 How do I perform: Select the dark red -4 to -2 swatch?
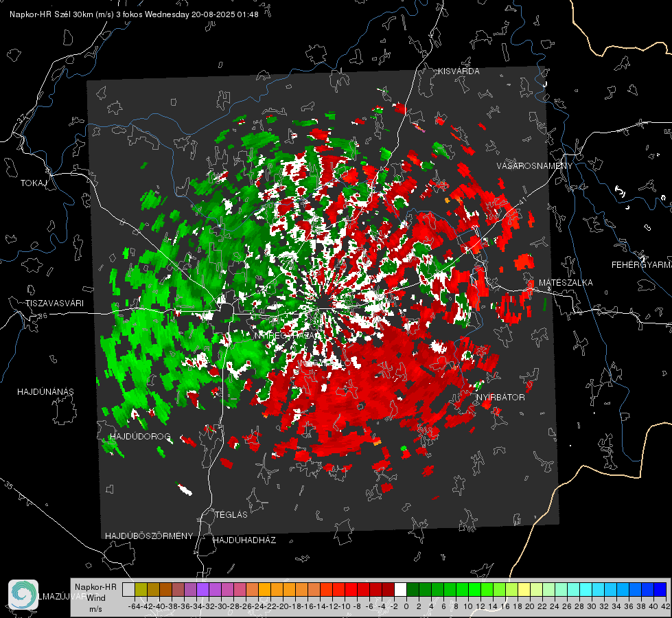(x=388, y=590)
